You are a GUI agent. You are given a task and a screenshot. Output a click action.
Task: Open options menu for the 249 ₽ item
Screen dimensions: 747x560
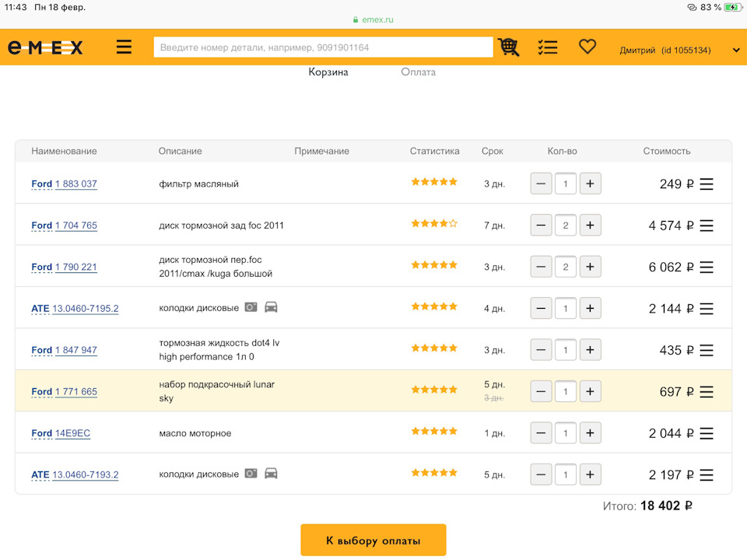pyautogui.click(x=707, y=184)
